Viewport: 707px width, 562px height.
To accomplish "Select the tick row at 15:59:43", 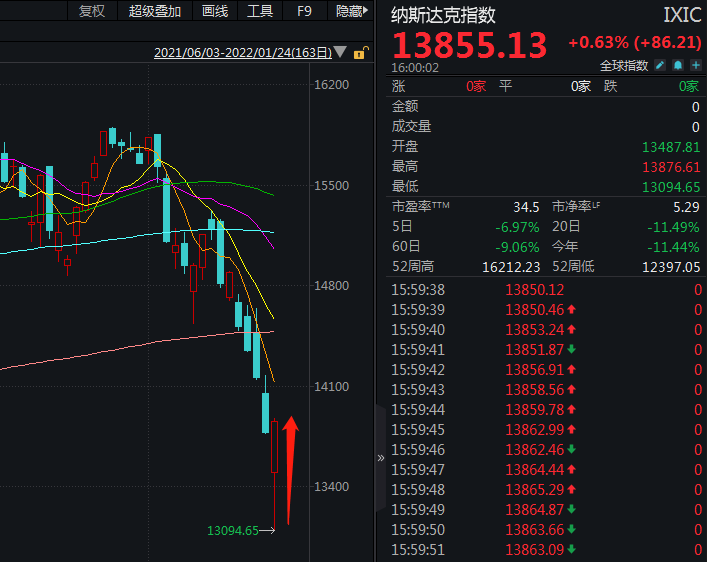I will coord(546,390).
